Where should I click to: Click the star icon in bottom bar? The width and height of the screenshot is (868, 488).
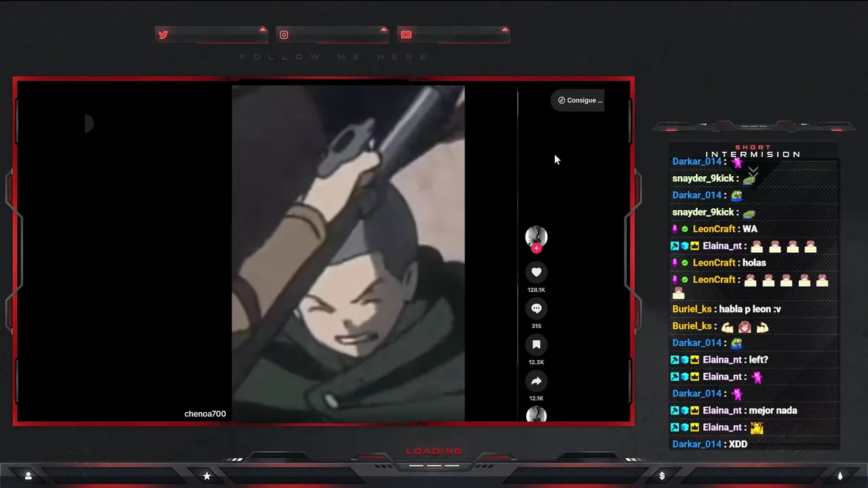(x=207, y=476)
